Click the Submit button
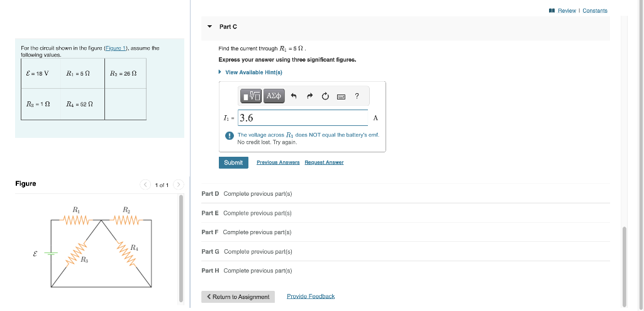 coord(233,162)
